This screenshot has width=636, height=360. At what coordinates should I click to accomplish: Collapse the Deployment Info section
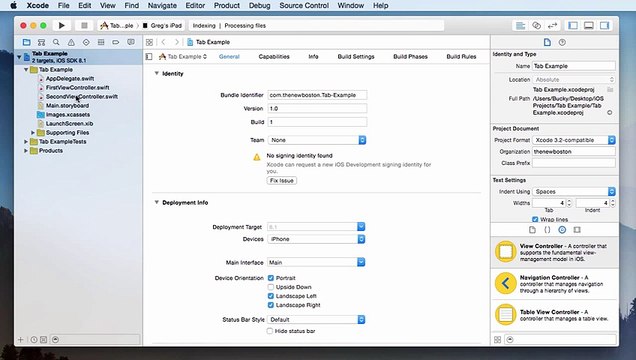point(157,202)
